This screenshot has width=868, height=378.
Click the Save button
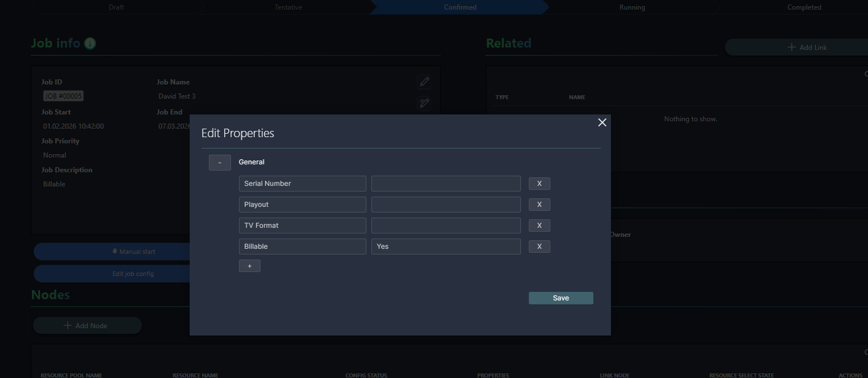pos(561,298)
